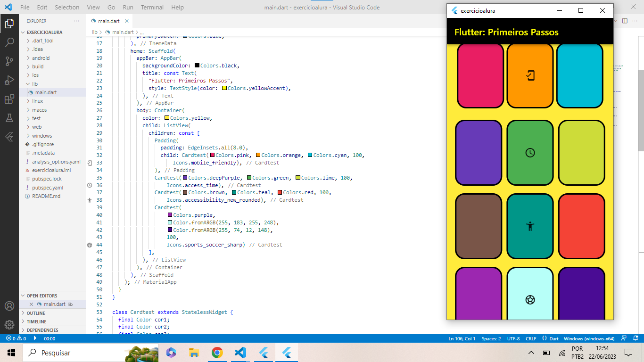This screenshot has height=362, width=644.
Task: Expand the TIMELINE section
Action: click(52, 321)
